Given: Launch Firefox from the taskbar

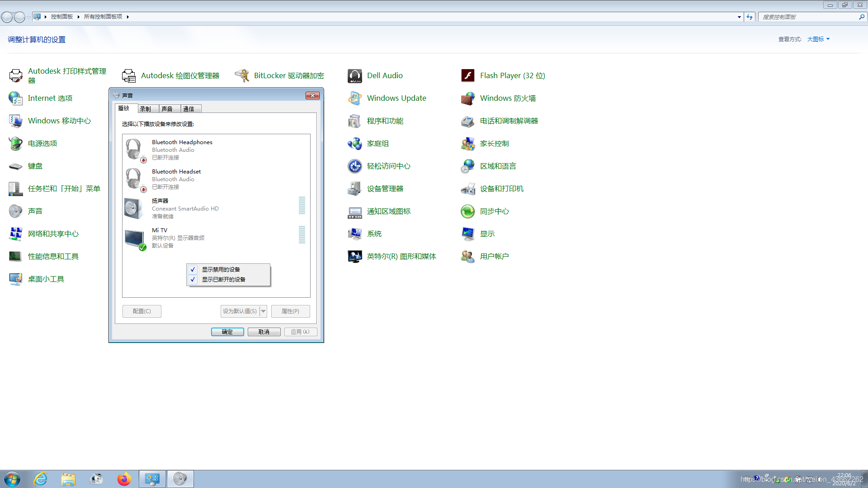Looking at the screenshot, I should 124,479.
